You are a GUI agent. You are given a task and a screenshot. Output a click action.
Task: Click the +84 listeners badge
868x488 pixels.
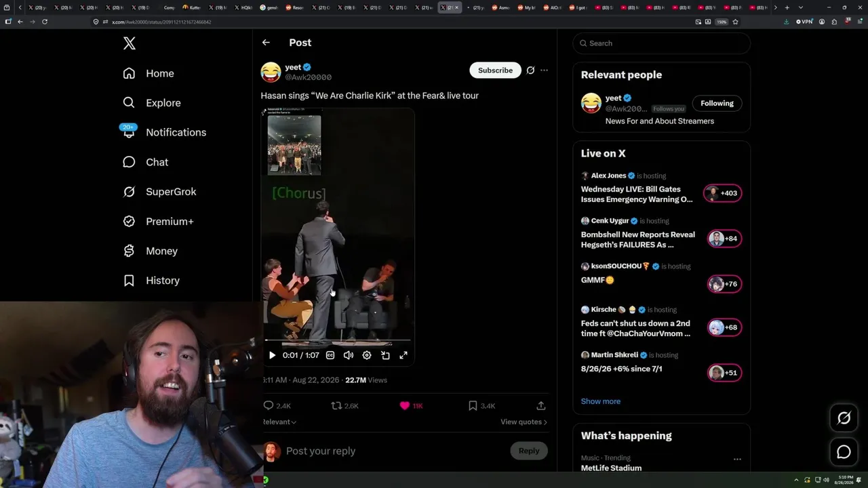tap(724, 239)
